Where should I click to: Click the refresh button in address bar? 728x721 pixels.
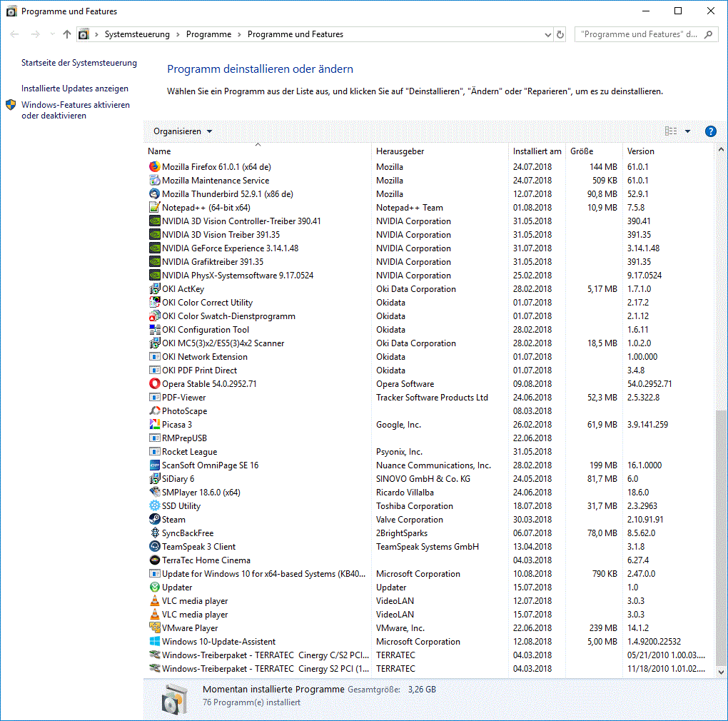[560, 34]
